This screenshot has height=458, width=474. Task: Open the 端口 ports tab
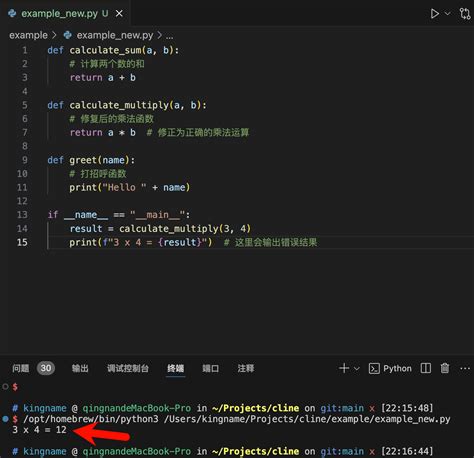point(211,368)
